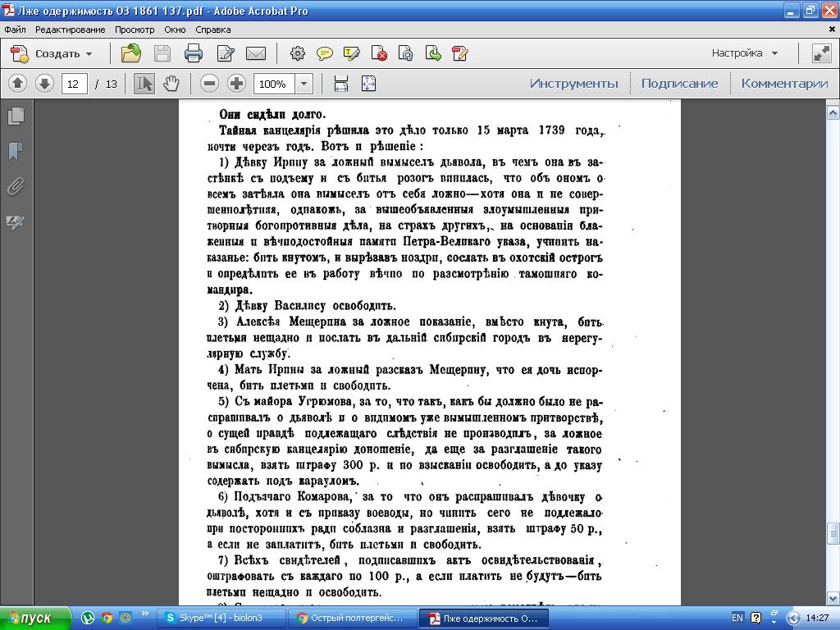Open the Bookmarks side panel

coord(16,152)
